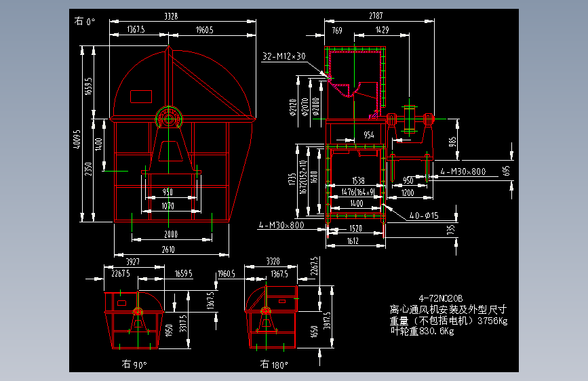The height and width of the screenshot is (381, 588).
Task: Click the 3317.5 vertical dimension
Action: pos(183,323)
